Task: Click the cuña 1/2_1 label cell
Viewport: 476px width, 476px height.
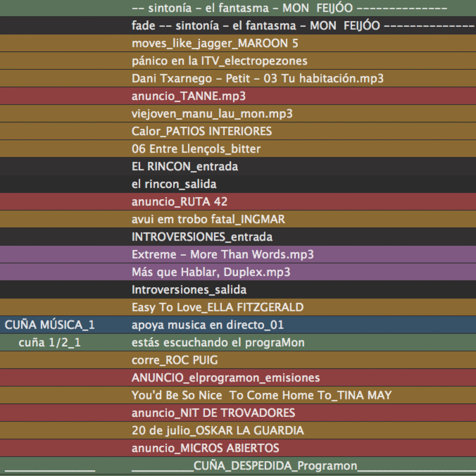Action: click(50, 343)
